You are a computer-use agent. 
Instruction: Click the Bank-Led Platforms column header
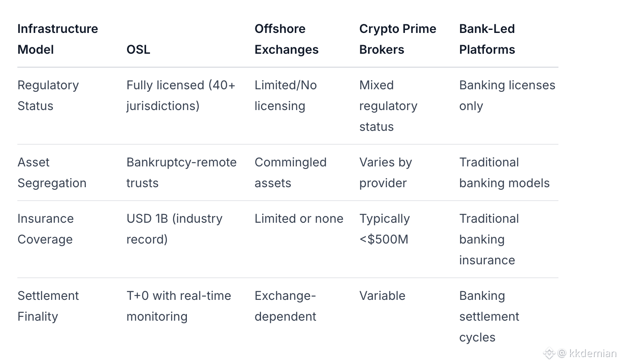[487, 39]
